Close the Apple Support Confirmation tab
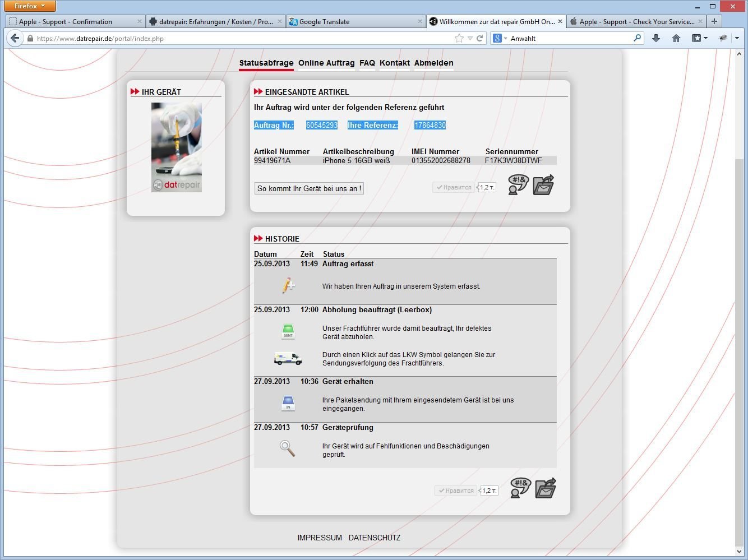 tap(140, 22)
